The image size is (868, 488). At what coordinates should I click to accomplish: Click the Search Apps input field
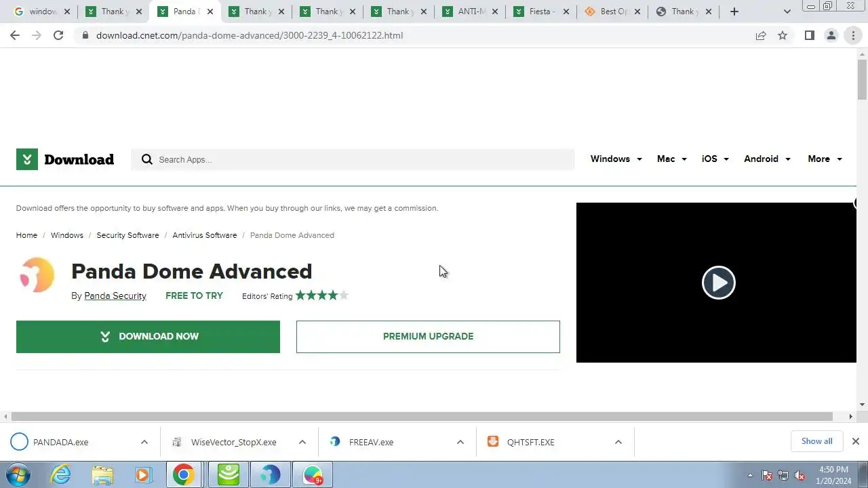click(x=353, y=159)
